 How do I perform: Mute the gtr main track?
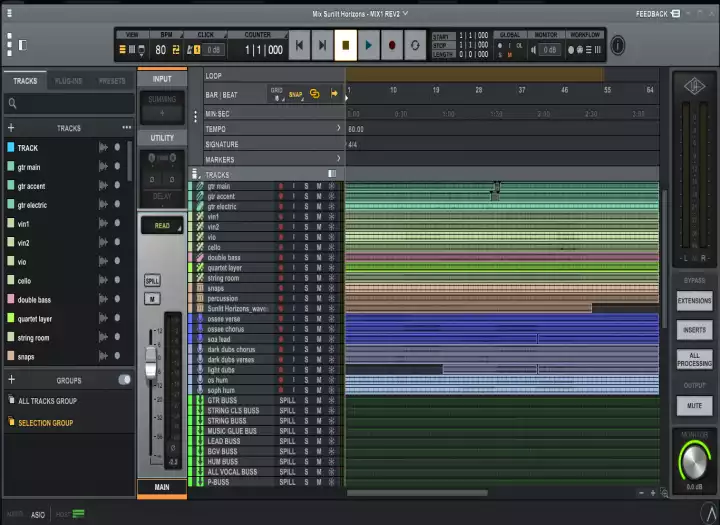coord(319,186)
